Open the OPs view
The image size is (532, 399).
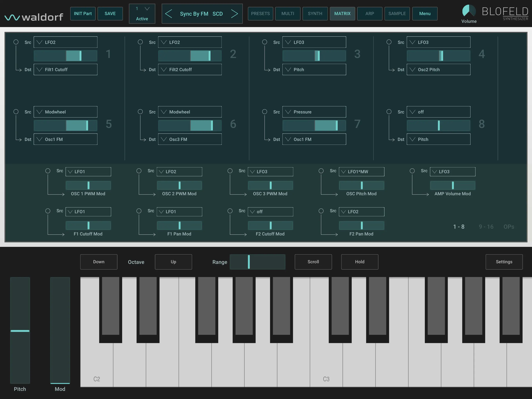(509, 226)
